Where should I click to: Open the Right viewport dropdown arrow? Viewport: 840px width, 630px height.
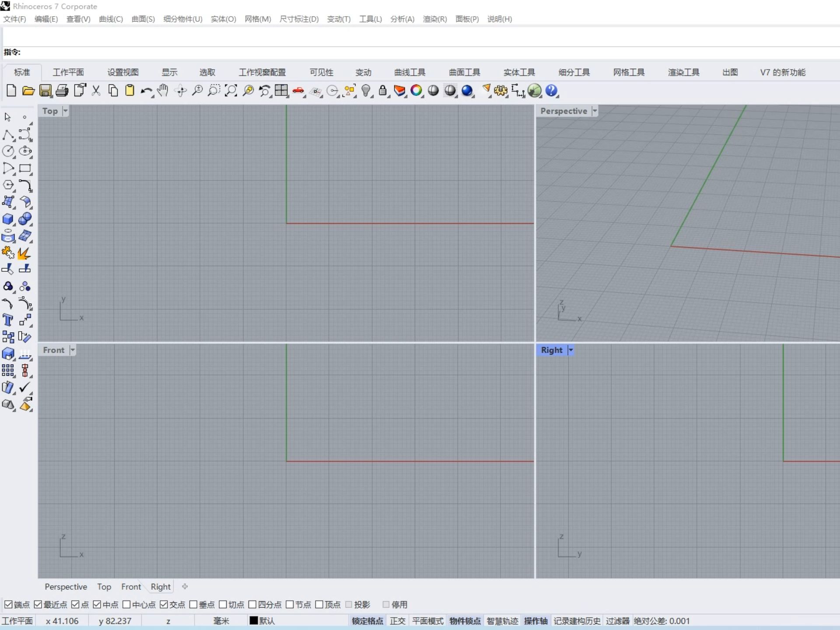point(570,350)
